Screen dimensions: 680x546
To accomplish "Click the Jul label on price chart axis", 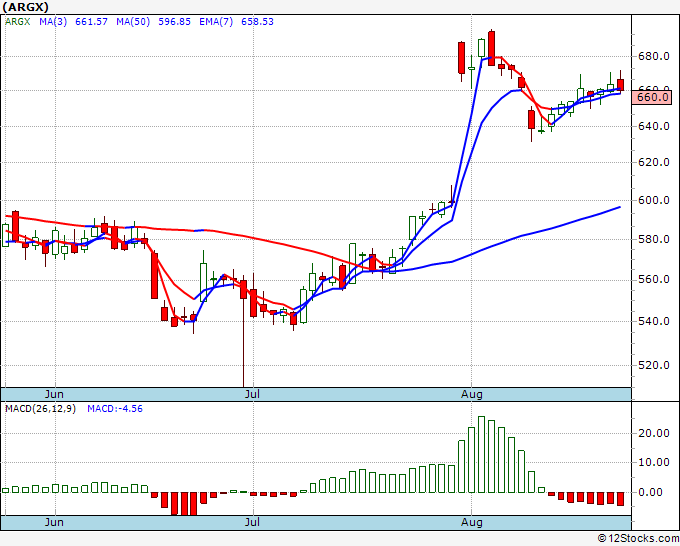I will click(252, 395).
